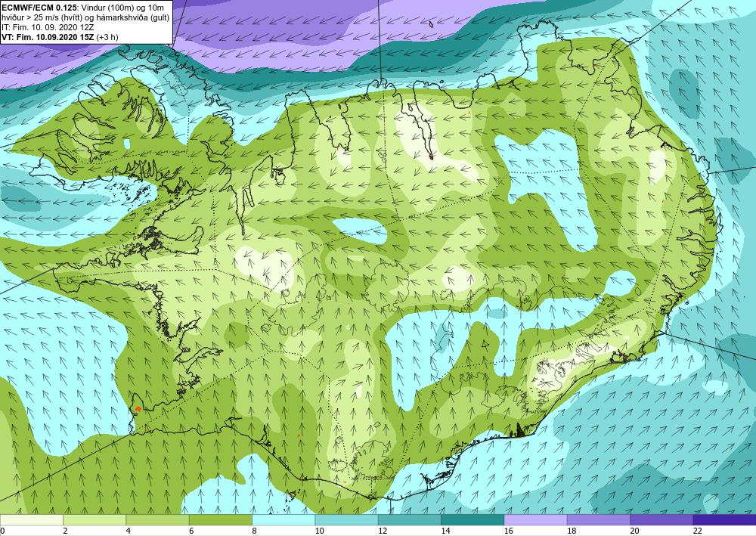Click the legend scale label '16'

(508, 531)
